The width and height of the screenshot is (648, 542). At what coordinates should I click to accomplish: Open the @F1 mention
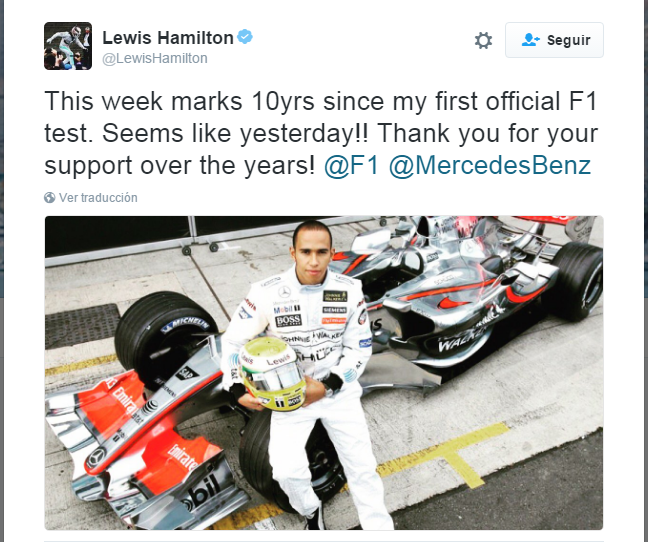[x=351, y=166]
